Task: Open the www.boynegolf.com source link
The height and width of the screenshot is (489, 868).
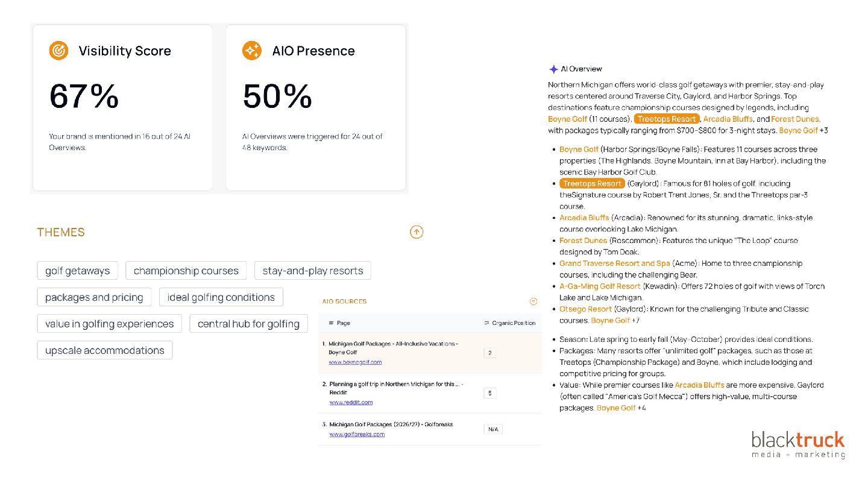Action: [x=355, y=362]
